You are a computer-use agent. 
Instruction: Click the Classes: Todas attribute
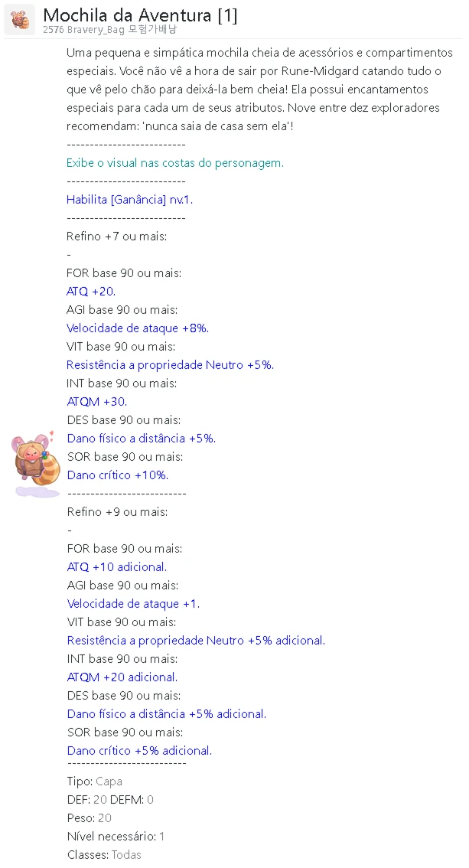(x=104, y=855)
